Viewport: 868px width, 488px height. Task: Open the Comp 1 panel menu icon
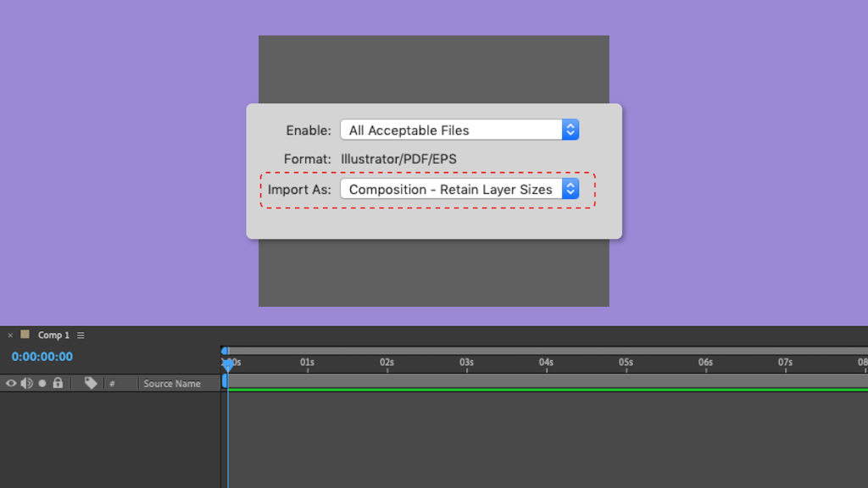(81, 335)
